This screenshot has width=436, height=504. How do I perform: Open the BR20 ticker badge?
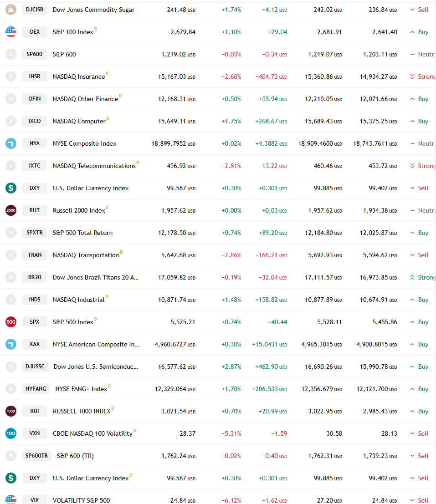click(35, 277)
